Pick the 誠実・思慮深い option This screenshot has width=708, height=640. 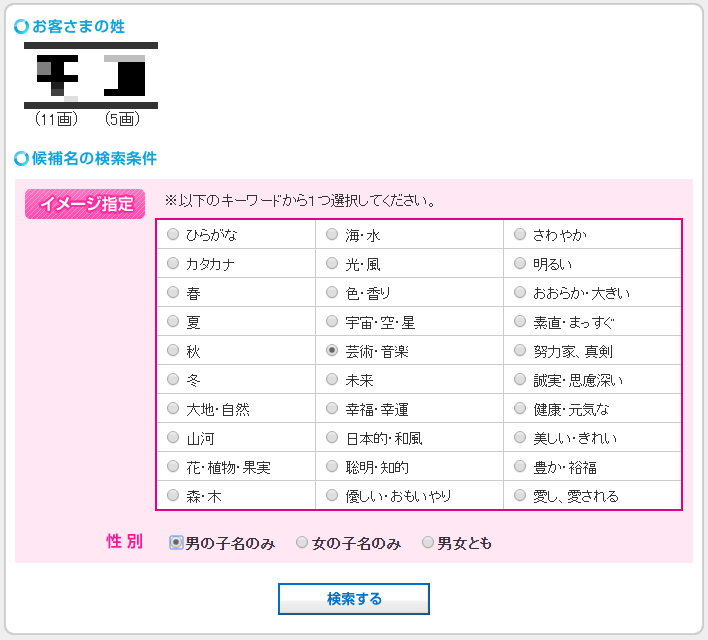(x=520, y=379)
